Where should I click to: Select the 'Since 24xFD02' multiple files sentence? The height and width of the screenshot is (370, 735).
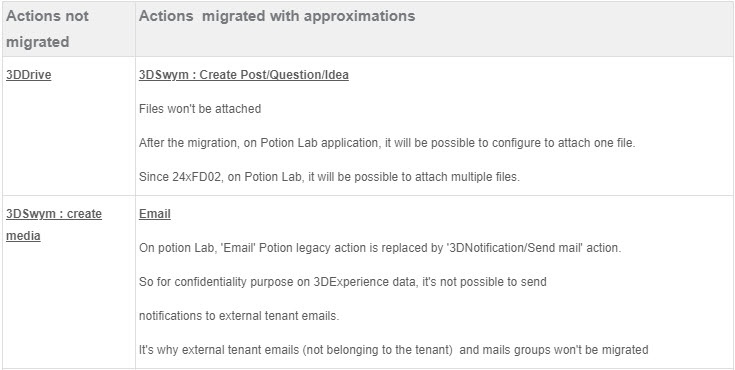(x=330, y=177)
